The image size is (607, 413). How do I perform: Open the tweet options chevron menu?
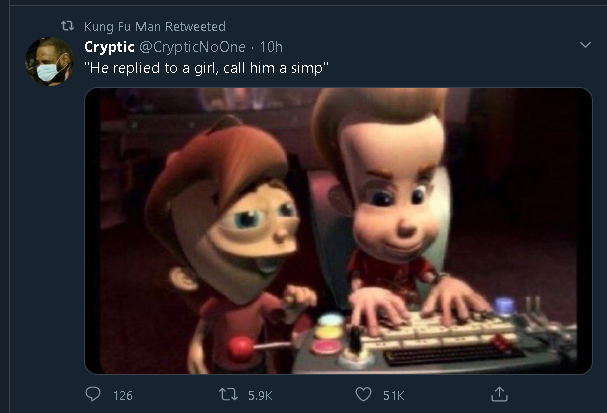coord(585,45)
